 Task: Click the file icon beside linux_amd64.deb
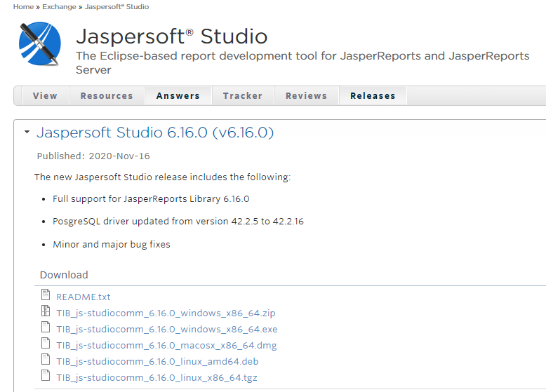[x=46, y=359]
